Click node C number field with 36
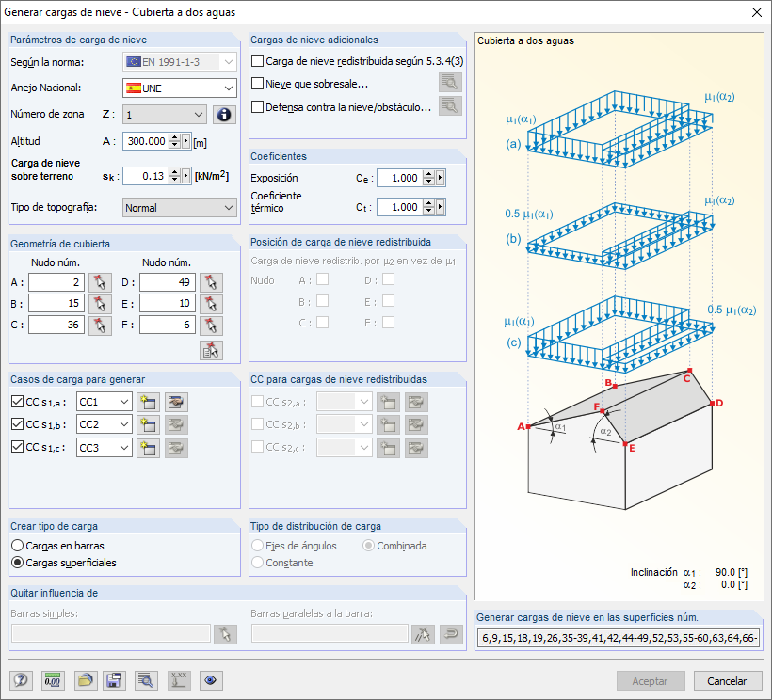 click(x=56, y=325)
